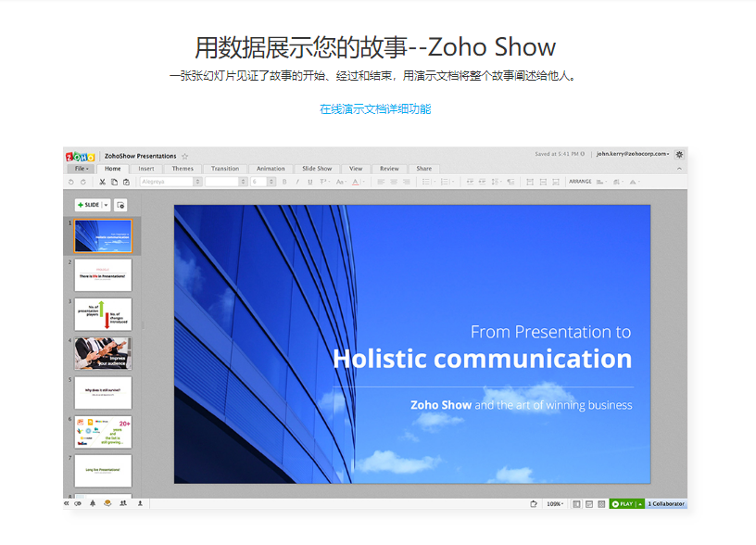This screenshot has height=545, width=756.
Task: Center align text
Action: pyautogui.click(x=394, y=182)
